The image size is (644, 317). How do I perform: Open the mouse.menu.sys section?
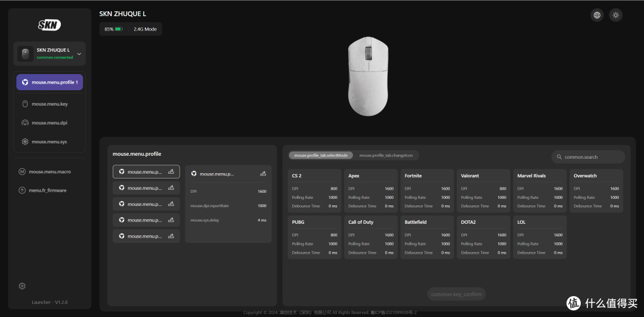49,141
